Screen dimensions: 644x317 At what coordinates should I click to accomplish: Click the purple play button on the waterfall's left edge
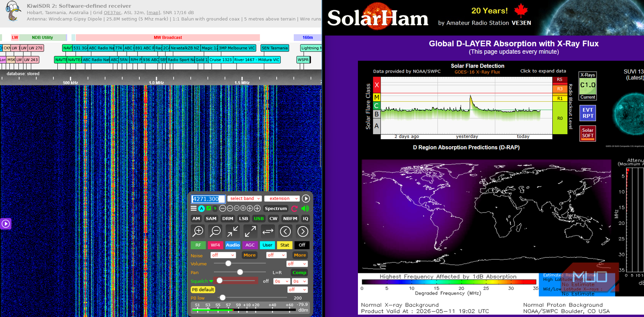[5, 223]
